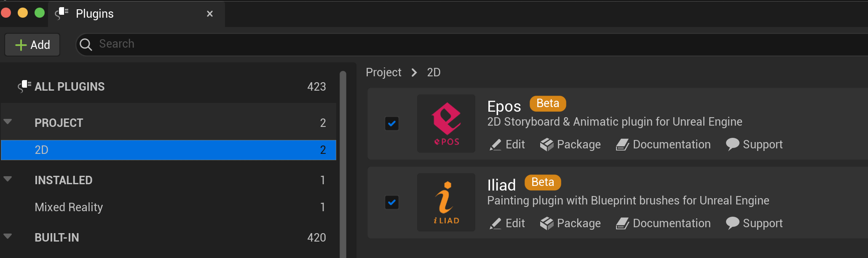Viewport: 868px width, 258px height.
Task: Click the Epos description text
Action: (x=615, y=122)
